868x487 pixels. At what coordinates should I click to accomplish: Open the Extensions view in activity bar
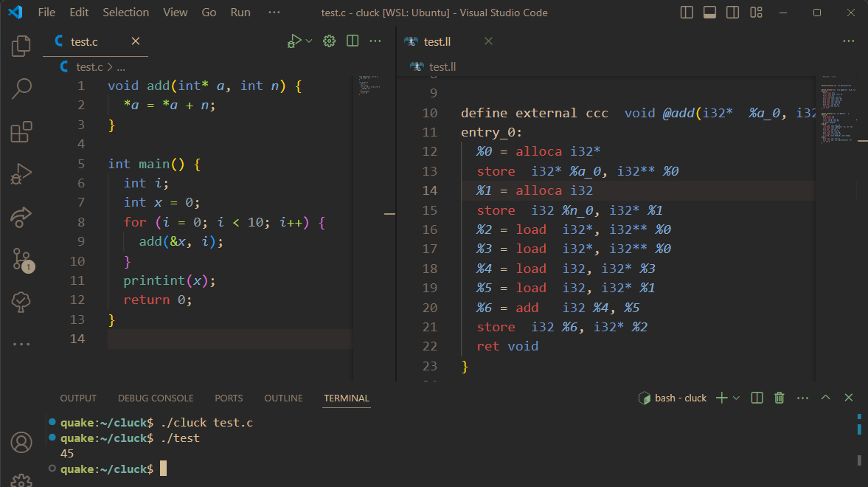[21, 132]
